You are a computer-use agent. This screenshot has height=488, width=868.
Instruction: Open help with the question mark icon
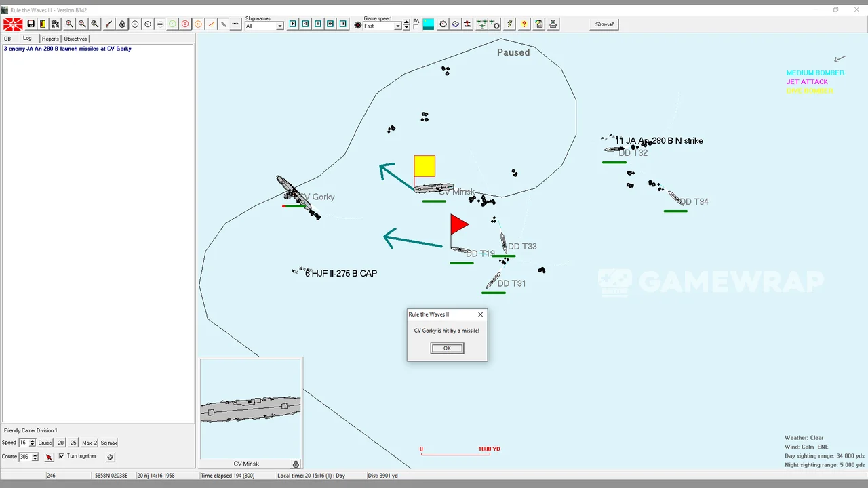coord(524,24)
